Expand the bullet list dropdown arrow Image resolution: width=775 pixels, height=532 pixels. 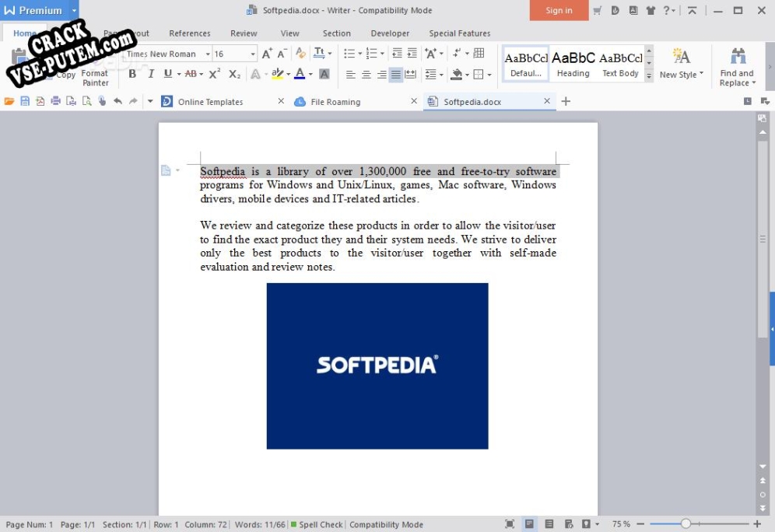(359, 54)
